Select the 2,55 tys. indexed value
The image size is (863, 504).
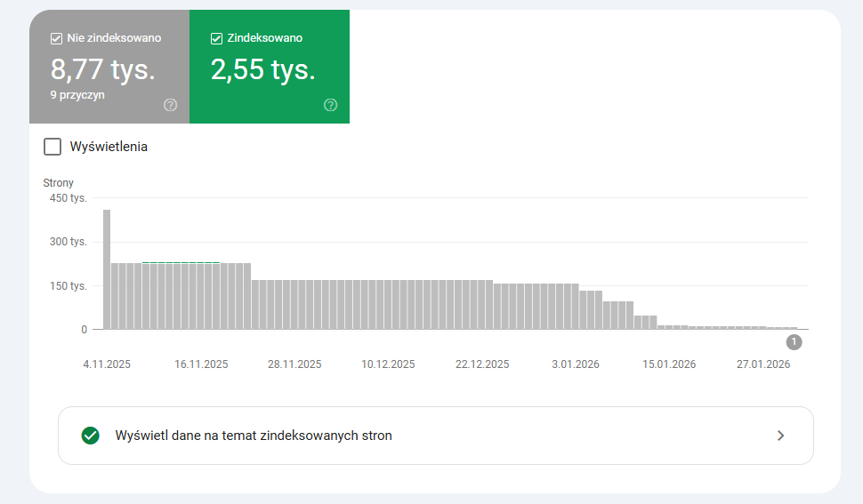[x=263, y=69]
